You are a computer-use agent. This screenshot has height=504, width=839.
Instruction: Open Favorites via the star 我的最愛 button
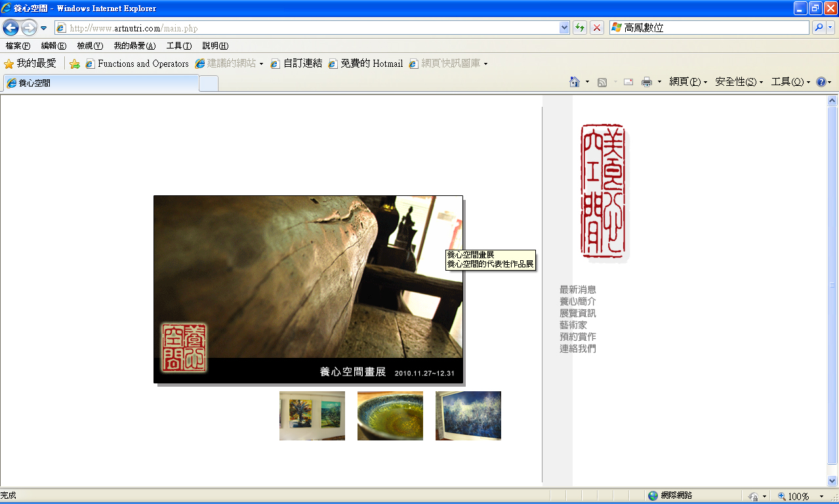coord(30,64)
